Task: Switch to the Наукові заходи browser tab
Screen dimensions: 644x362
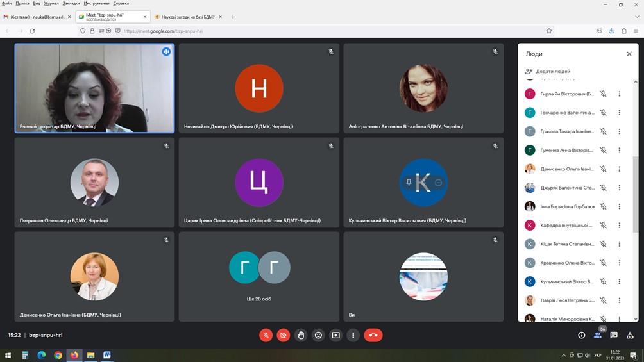Action: [185, 17]
